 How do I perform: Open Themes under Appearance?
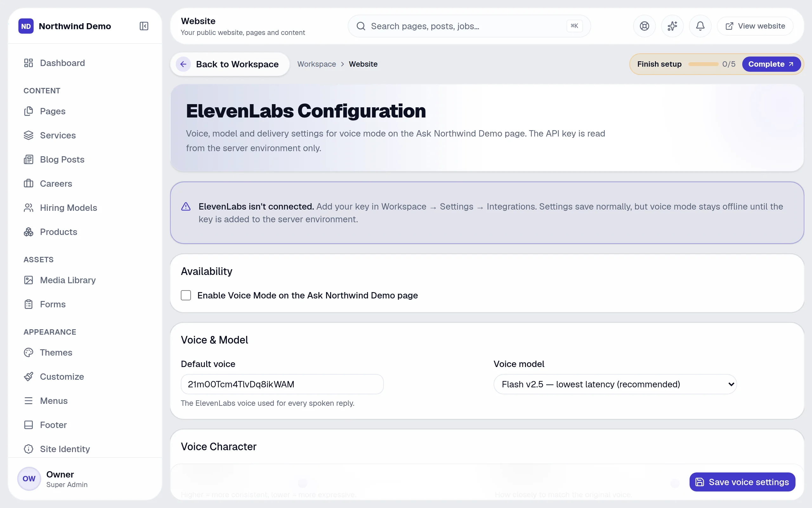[x=85, y=352]
